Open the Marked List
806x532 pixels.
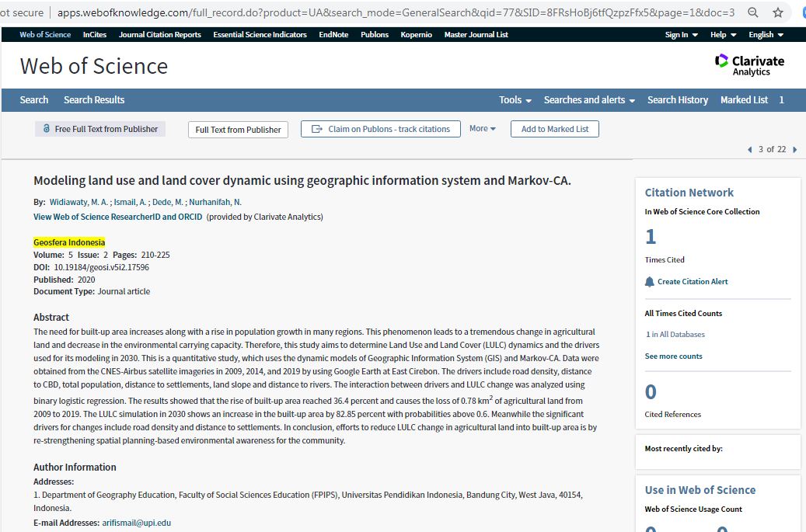point(744,100)
